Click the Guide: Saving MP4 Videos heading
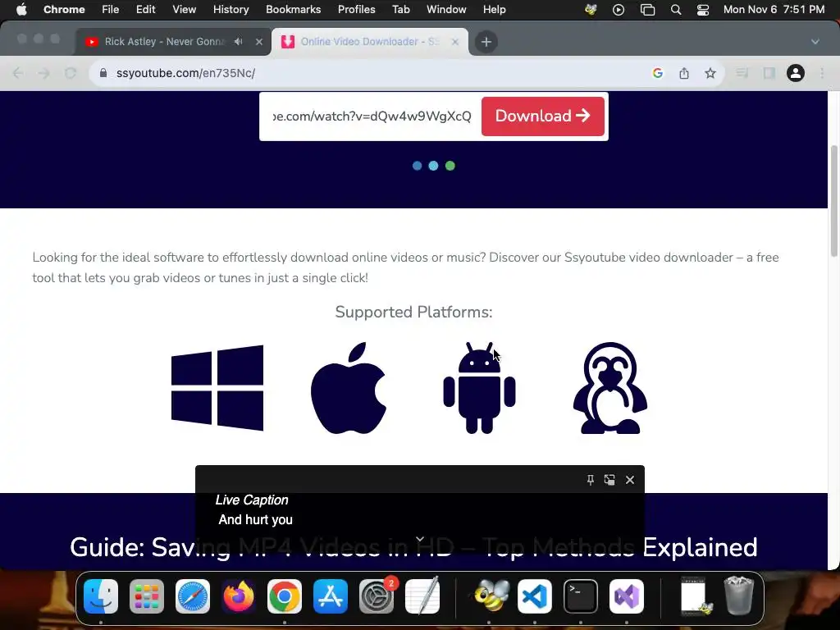The image size is (840, 630). (413, 547)
